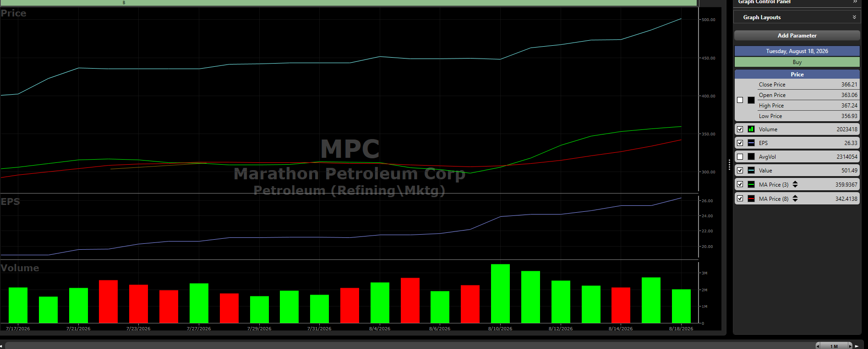Click the 7/17/2026 volume bar

[x=18, y=306]
